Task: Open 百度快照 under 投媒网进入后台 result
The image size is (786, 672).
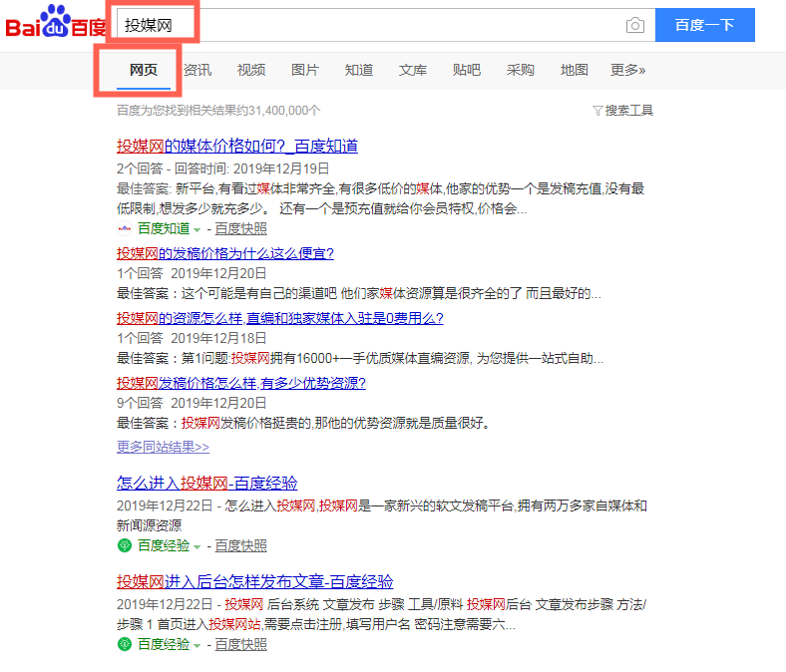Action: [x=240, y=644]
